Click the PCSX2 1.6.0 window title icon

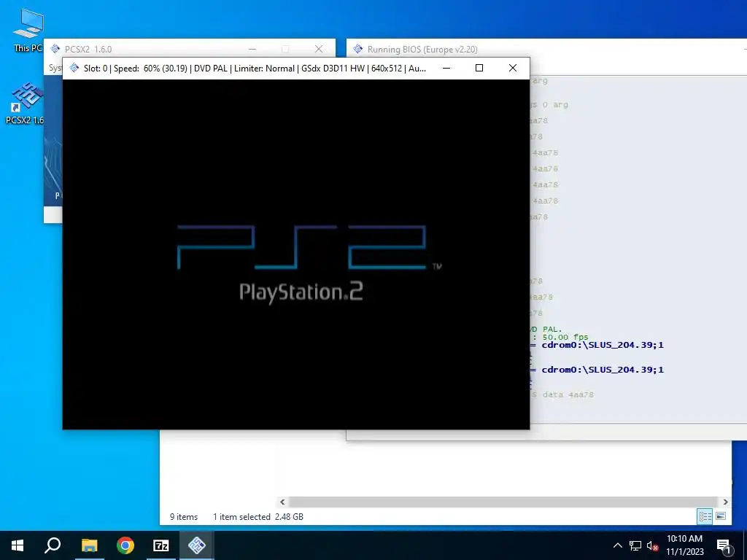55,49
